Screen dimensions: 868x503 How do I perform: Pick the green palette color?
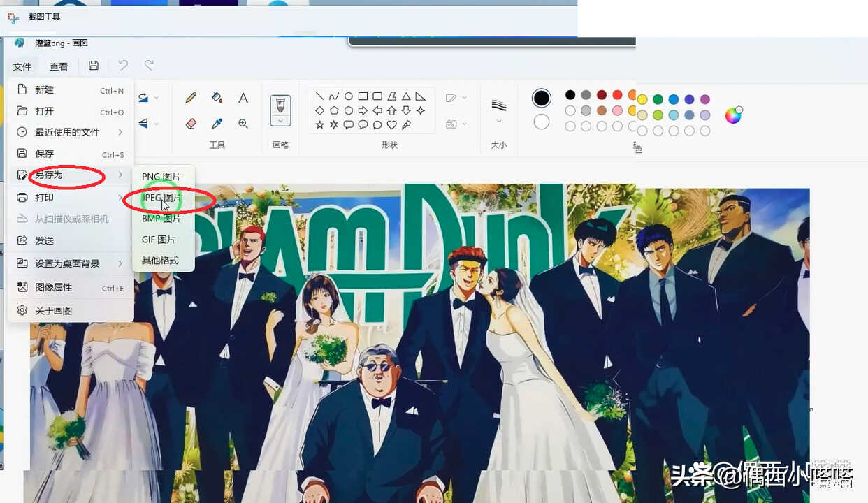tap(658, 99)
